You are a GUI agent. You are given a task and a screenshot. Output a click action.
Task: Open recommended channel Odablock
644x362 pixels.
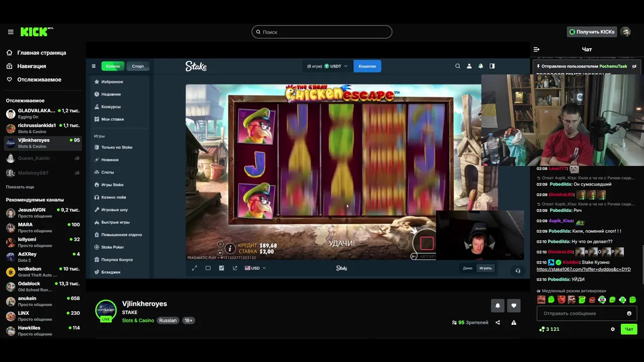[43, 287]
